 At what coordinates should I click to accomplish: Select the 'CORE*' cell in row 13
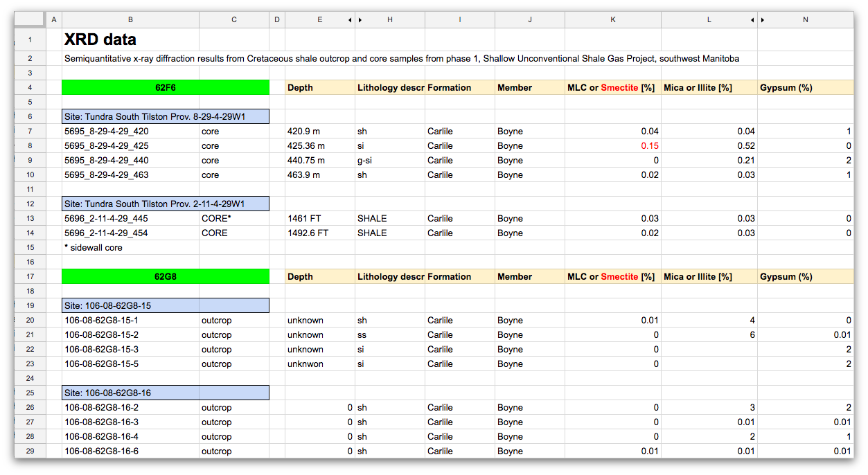coord(234,219)
